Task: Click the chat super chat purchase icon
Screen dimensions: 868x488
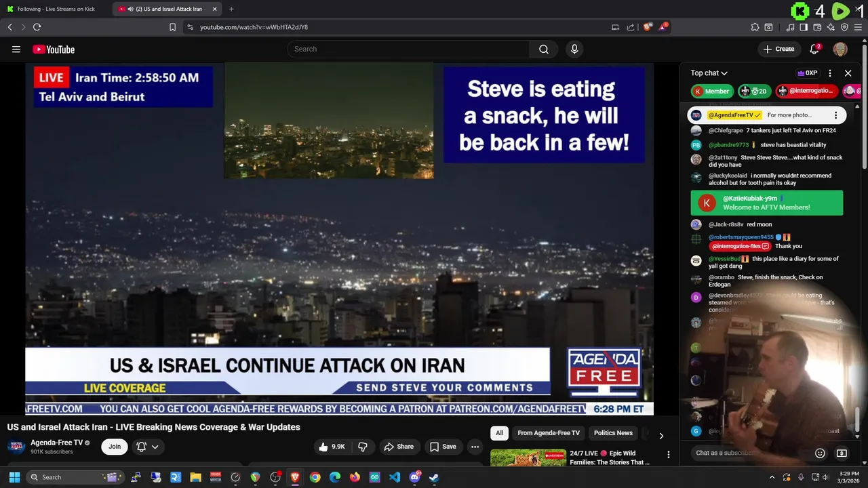Action: click(x=842, y=453)
